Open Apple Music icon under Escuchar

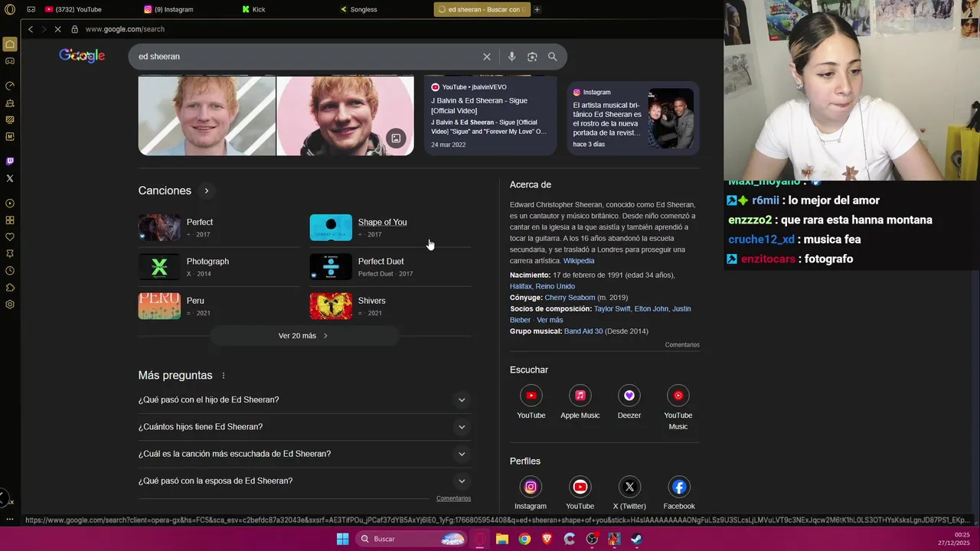(580, 396)
